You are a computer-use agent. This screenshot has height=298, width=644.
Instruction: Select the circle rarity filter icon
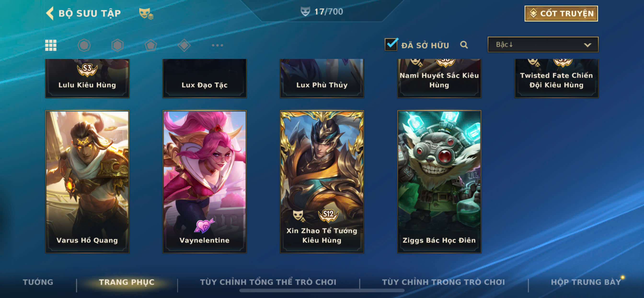[84, 45]
